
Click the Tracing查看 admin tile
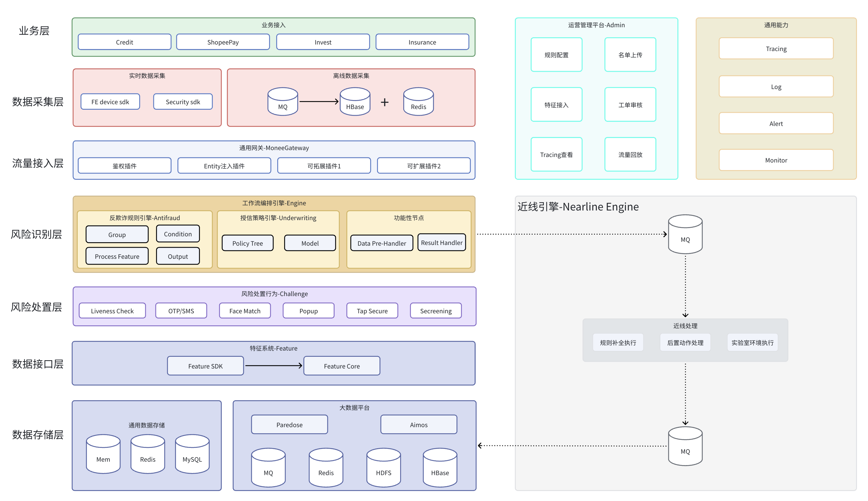tap(557, 154)
